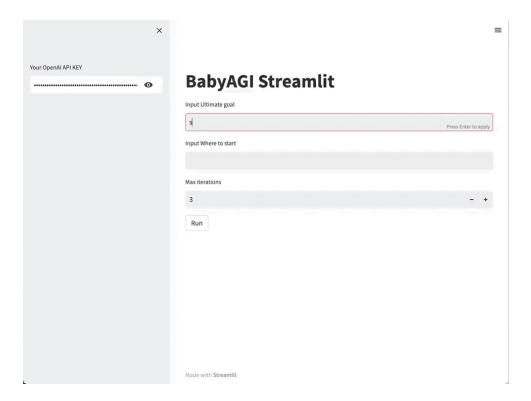Open the hamburger menu at top right
This screenshot has width=531, height=401.
[x=498, y=30]
